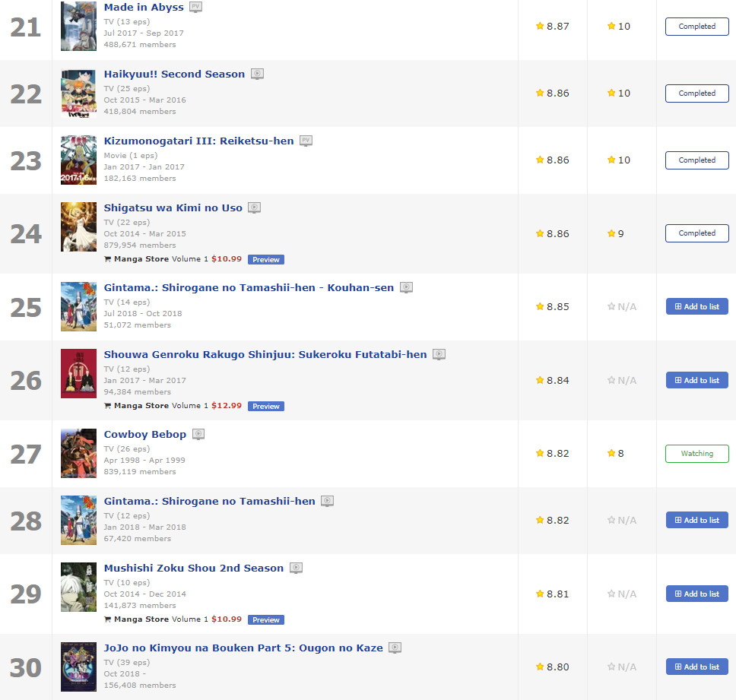Click the PV icon next to Kizumonogatari III
736x700 pixels.
[306, 141]
